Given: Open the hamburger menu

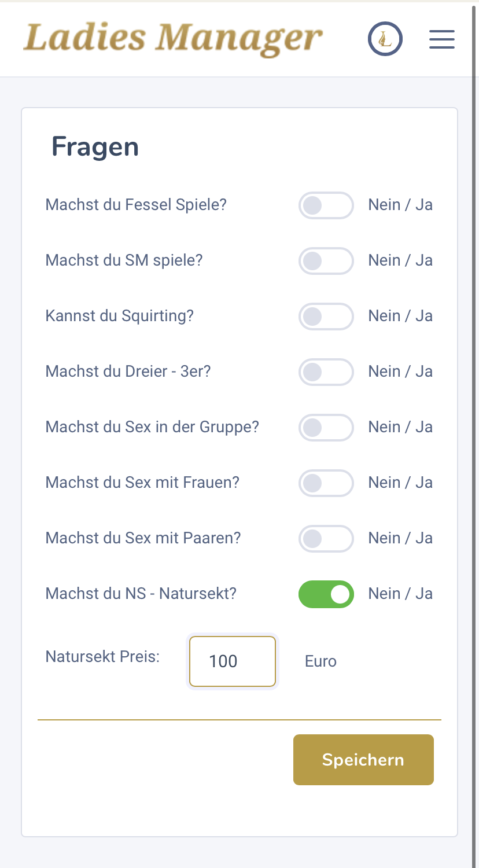Looking at the screenshot, I should [x=442, y=39].
